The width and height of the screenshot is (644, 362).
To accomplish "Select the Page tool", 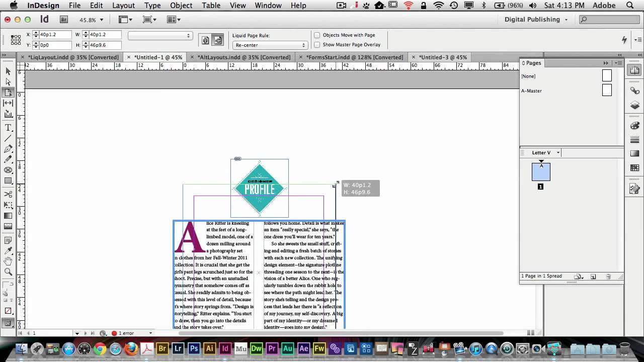I will [8, 93].
